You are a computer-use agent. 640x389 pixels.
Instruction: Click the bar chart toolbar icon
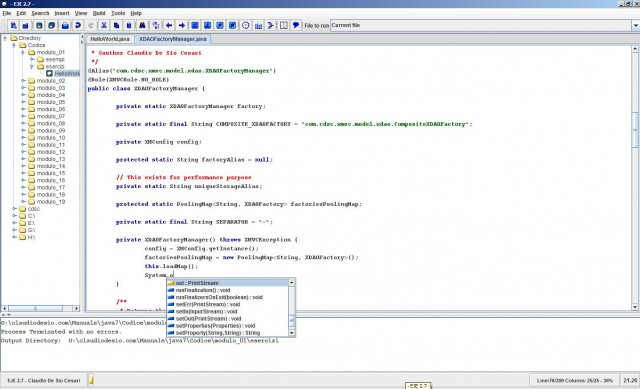pyautogui.click(x=258, y=25)
